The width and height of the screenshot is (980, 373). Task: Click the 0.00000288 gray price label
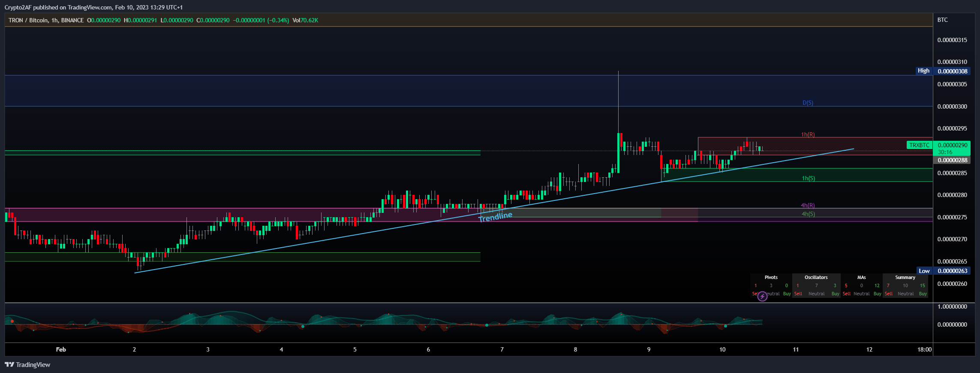coord(952,160)
